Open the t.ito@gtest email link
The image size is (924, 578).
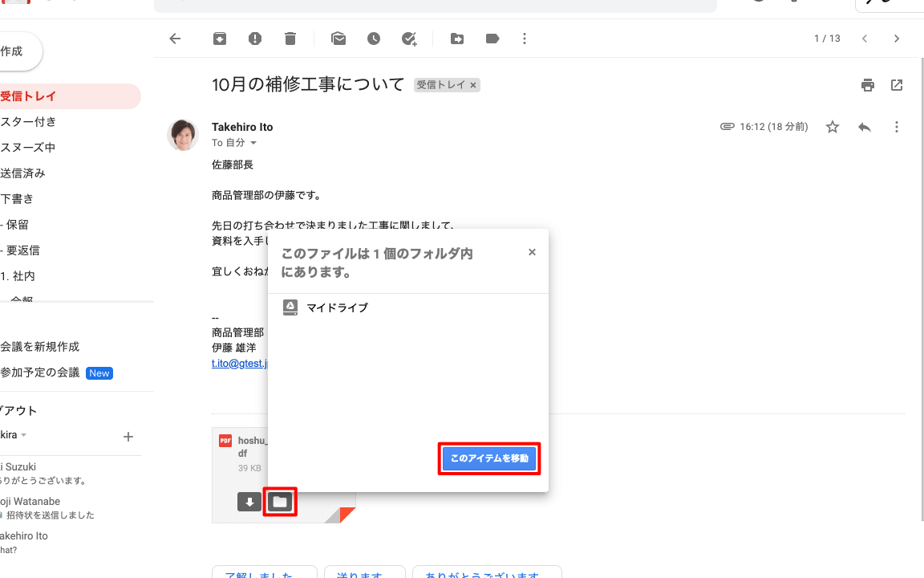(x=239, y=364)
